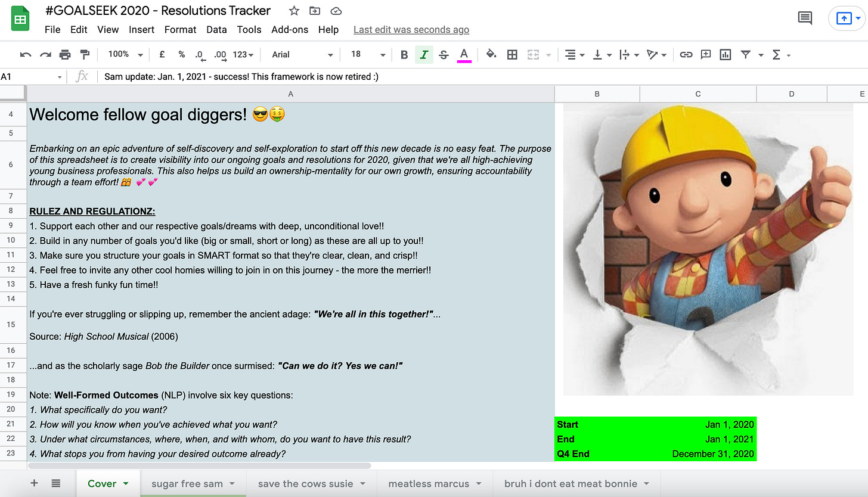This screenshot has width=868, height=497.
Task: Decrease decimal places icon
Action: tap(200, 55)
